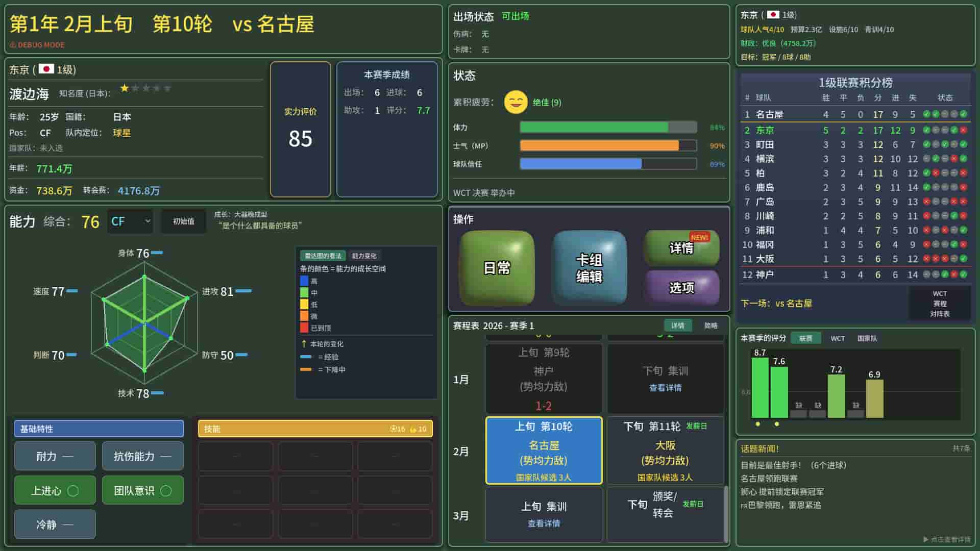Open the 日常 action button
This screenshot has width=980, height=551.
497,268
